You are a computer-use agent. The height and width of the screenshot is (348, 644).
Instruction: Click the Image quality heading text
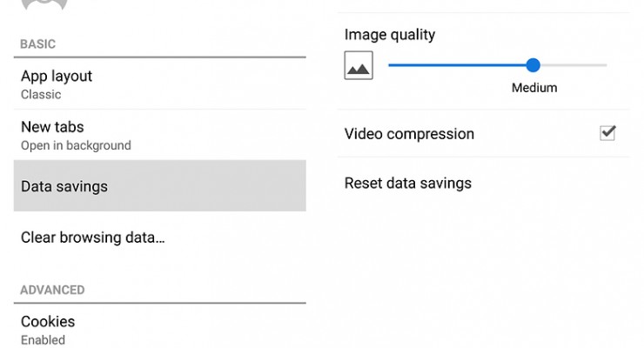(x=389, y=35)
